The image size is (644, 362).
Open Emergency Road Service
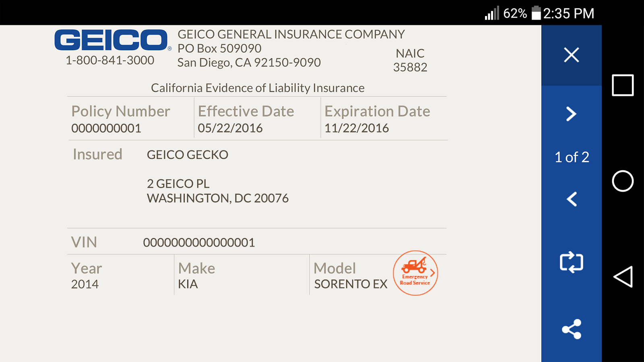tap(415, 273)
